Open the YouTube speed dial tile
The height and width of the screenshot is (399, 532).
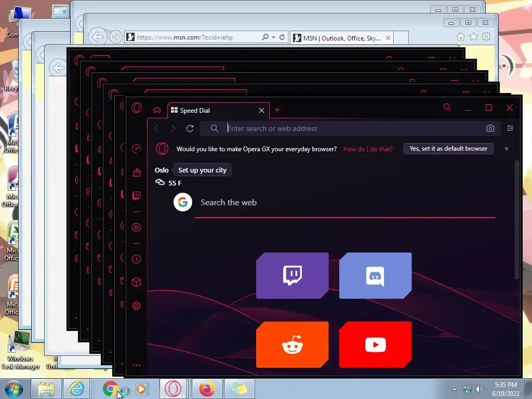(375, 345)
